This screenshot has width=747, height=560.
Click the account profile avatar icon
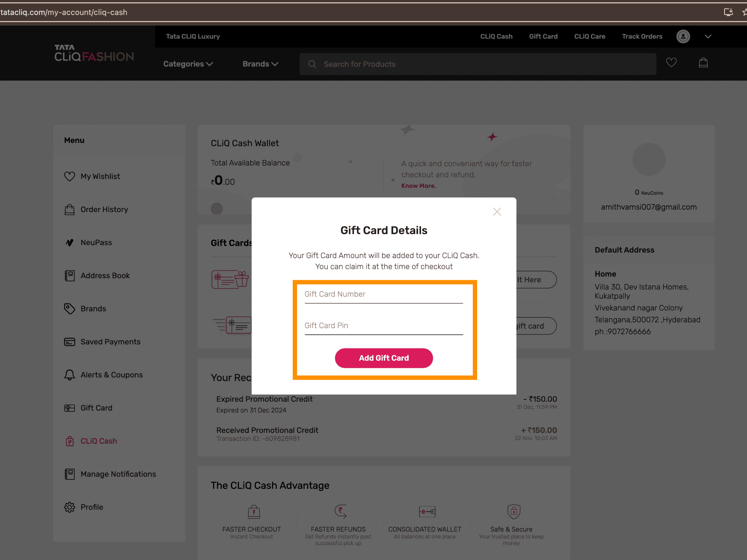[683, 36]
